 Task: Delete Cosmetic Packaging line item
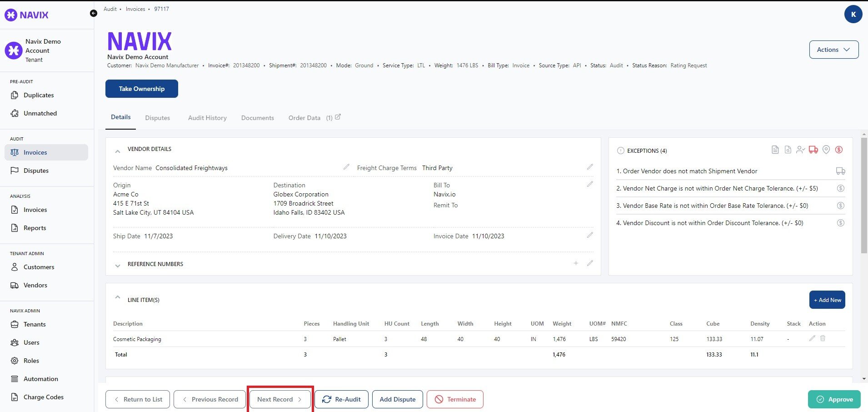click(x=823, y=338)
